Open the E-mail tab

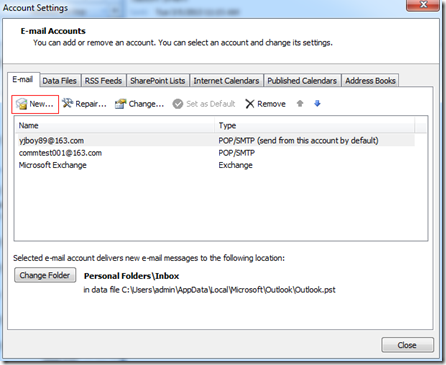coord(23,80)
